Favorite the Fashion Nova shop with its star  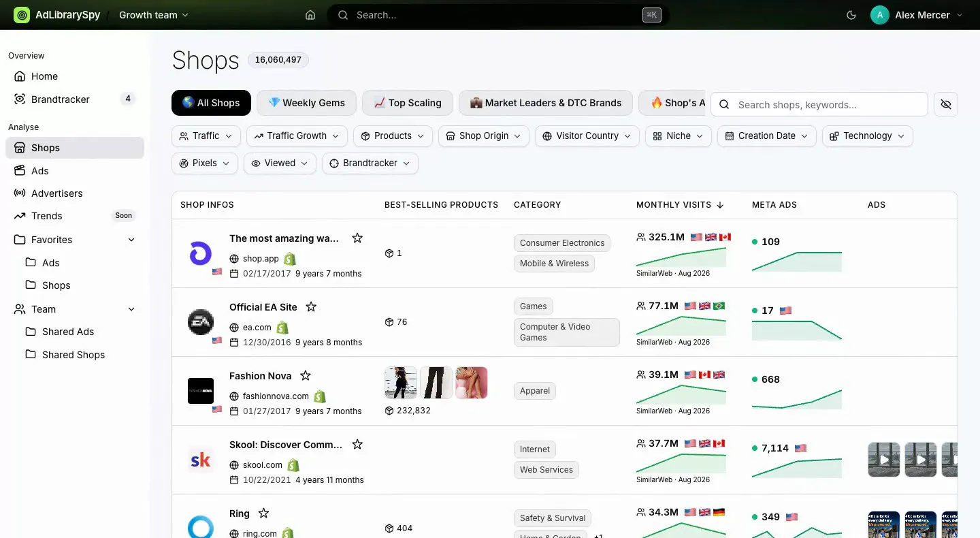[306, 375]
